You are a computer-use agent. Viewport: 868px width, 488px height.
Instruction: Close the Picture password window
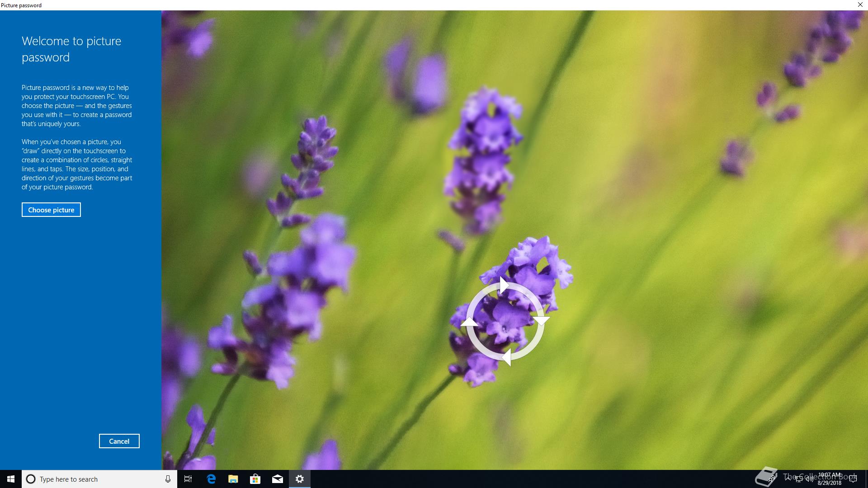[860, 5]
